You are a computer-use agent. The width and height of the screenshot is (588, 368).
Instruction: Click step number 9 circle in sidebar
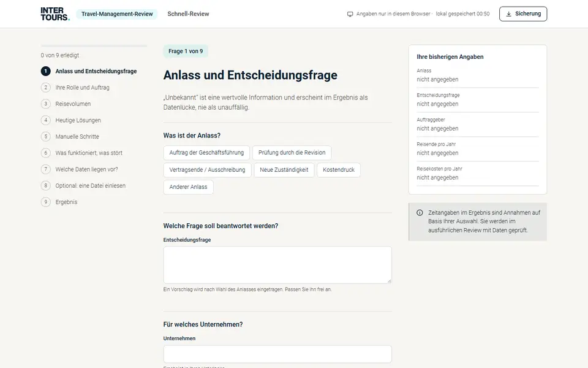coord(46,202)
